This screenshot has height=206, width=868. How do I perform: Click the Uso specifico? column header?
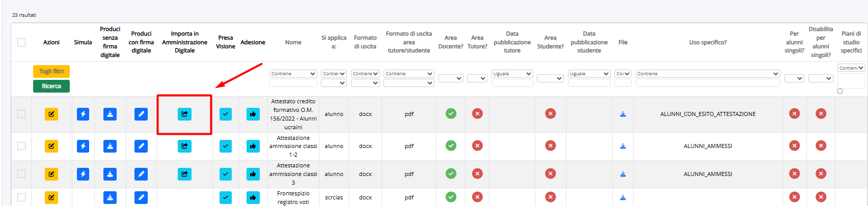[708, 42]
